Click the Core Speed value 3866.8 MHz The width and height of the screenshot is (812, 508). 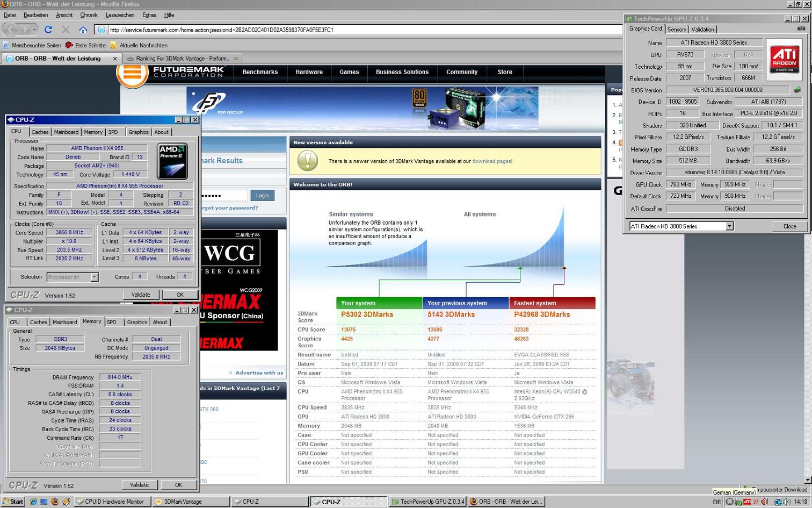tap(69, 233)
